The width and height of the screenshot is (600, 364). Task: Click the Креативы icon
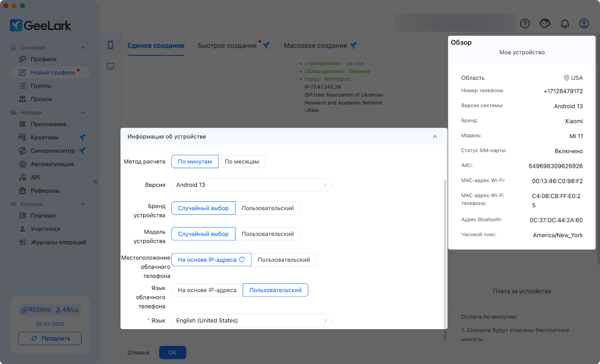(x=22, y=137)
